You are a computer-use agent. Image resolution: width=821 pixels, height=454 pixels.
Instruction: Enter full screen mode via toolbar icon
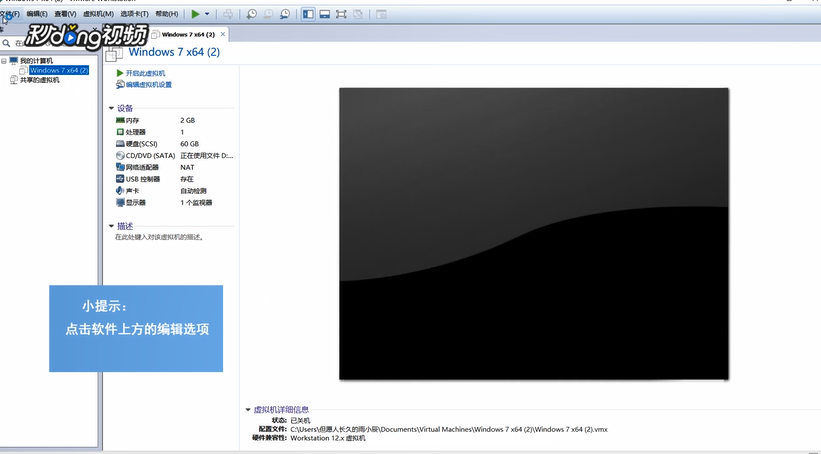click(x=341, y=14)
